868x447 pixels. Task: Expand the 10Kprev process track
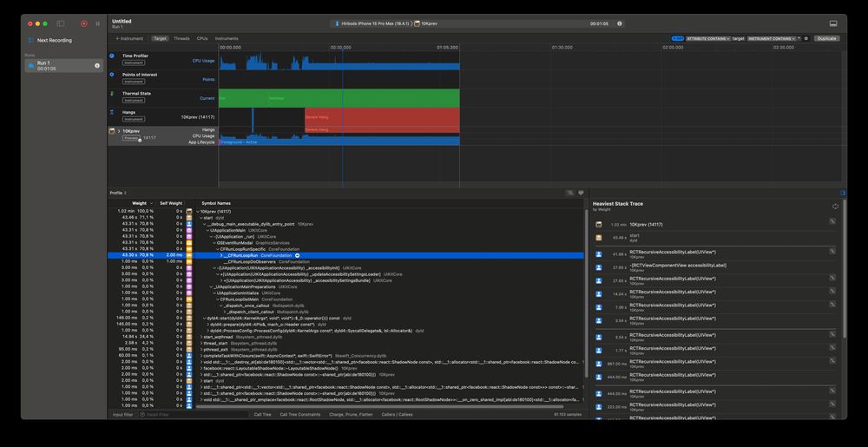(x=118, y=131)
